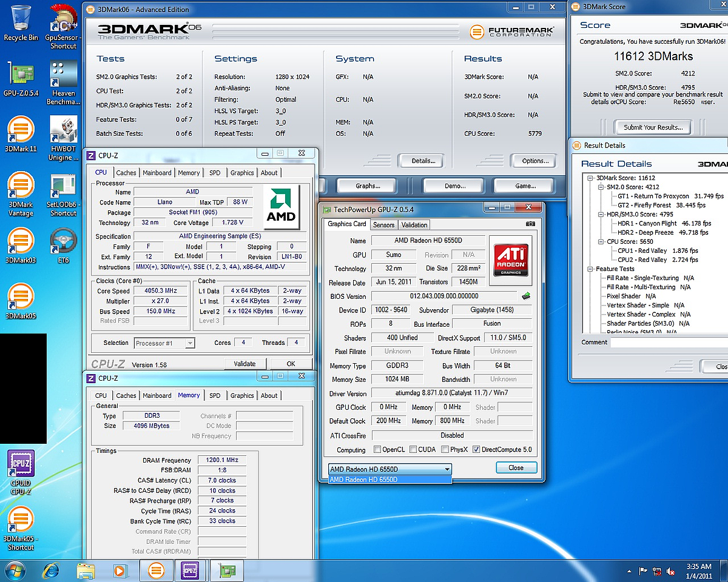Launch 3DMark03 from the desktop
The height and width of the screenshot is (582, 728).
21,246
